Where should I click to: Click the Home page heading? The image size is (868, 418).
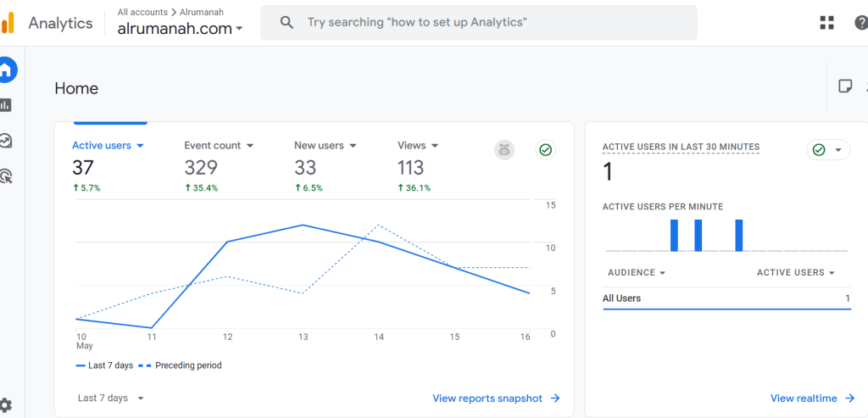click(76, 88)
